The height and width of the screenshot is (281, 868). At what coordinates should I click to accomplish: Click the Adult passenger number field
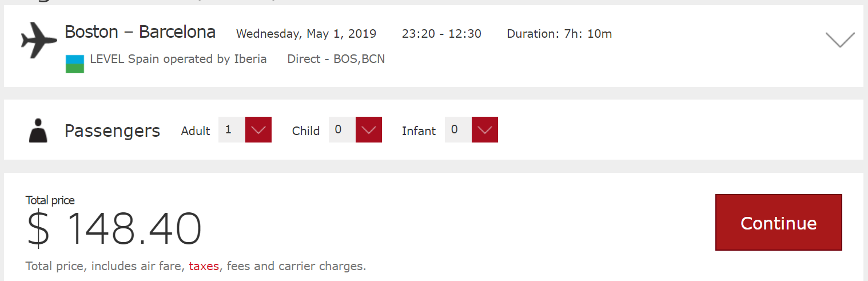tap(232, 130)
